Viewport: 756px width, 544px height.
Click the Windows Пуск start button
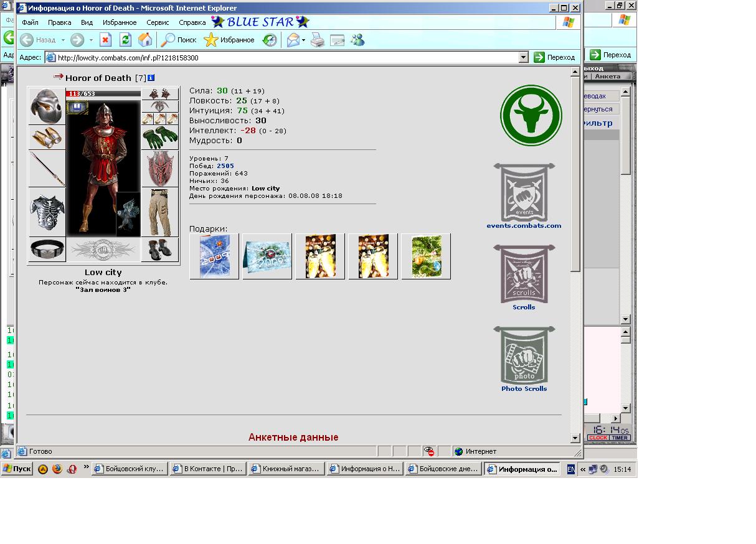coord(17,469)
